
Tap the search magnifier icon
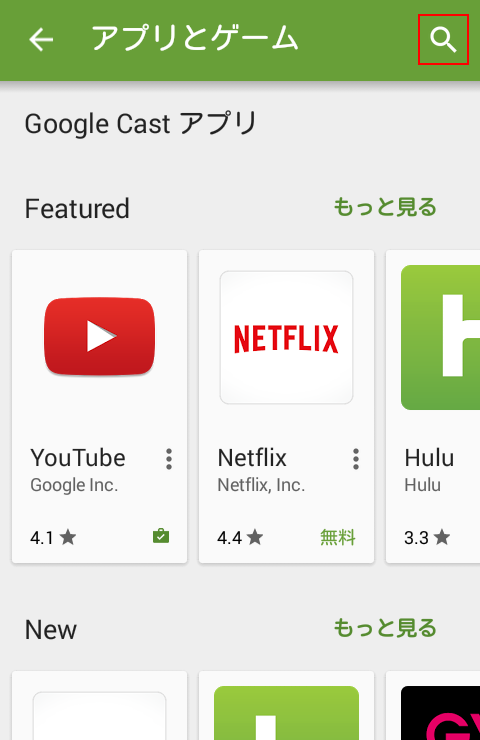(443, 40)
